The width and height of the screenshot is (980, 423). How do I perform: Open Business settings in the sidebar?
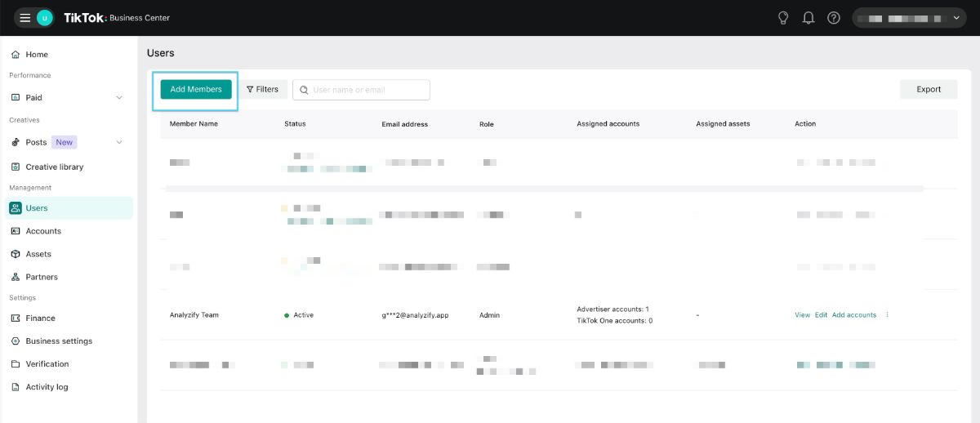click(59, 341)
